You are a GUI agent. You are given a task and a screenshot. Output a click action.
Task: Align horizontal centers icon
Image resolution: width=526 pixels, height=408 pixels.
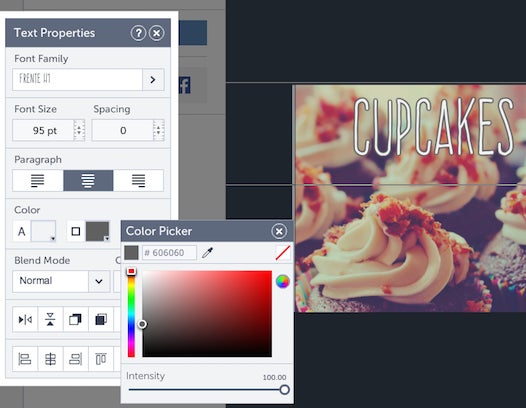(50, 359)
